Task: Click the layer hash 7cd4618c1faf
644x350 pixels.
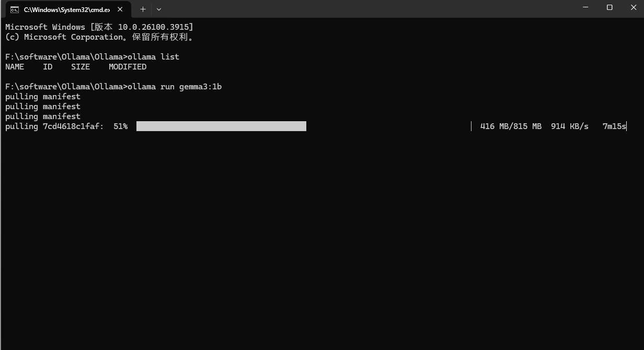Action: coord(73,126)
